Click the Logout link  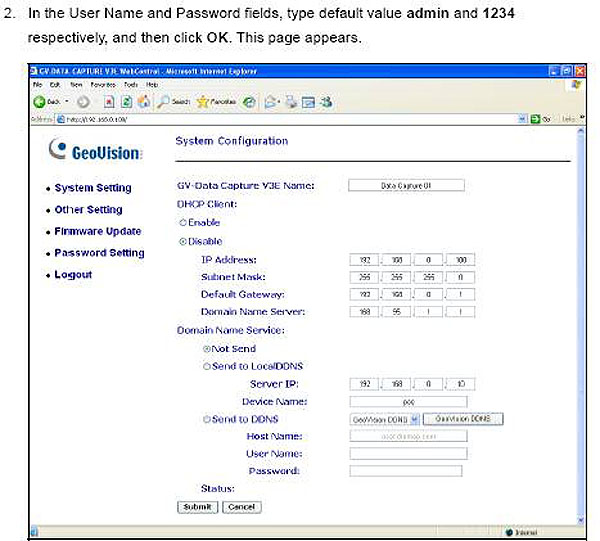point(73,275)
